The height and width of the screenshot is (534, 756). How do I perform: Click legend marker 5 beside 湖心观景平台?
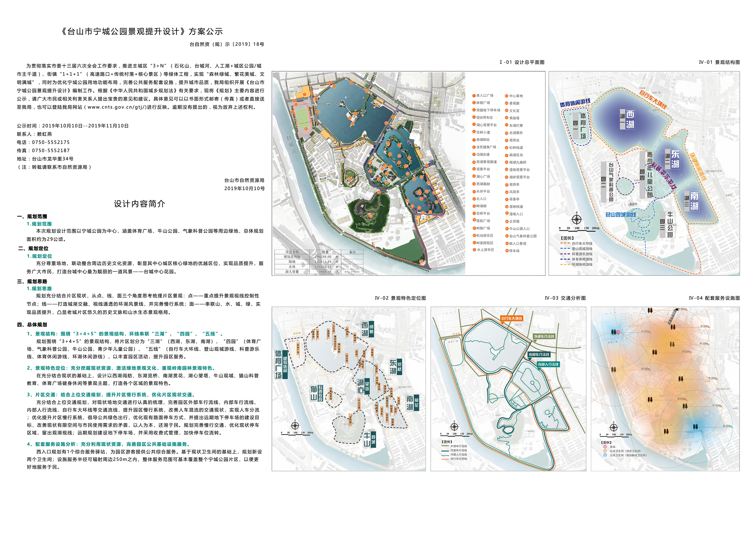pos(474,125)
